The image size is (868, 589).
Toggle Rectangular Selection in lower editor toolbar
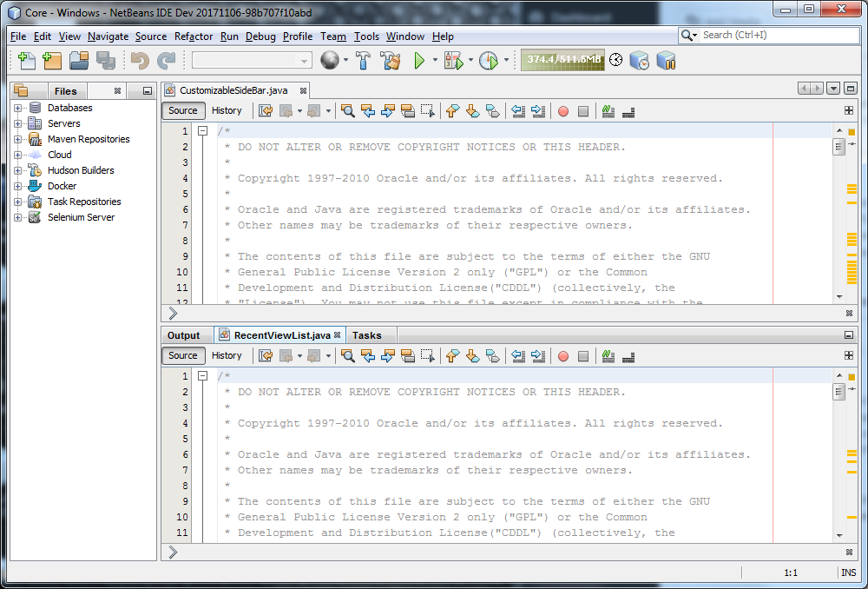click(428, 355)
